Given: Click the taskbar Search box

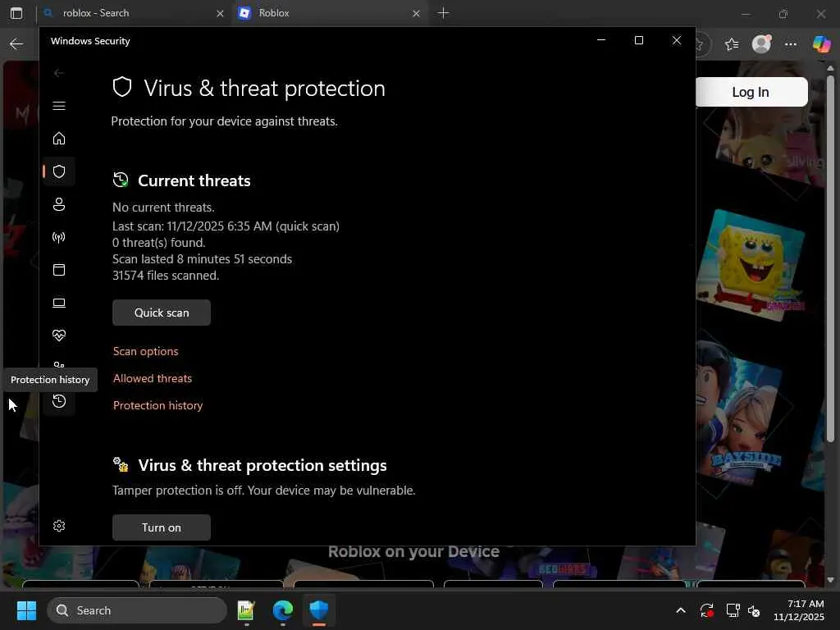Looking at the screenshot, I should pos(137,610).
